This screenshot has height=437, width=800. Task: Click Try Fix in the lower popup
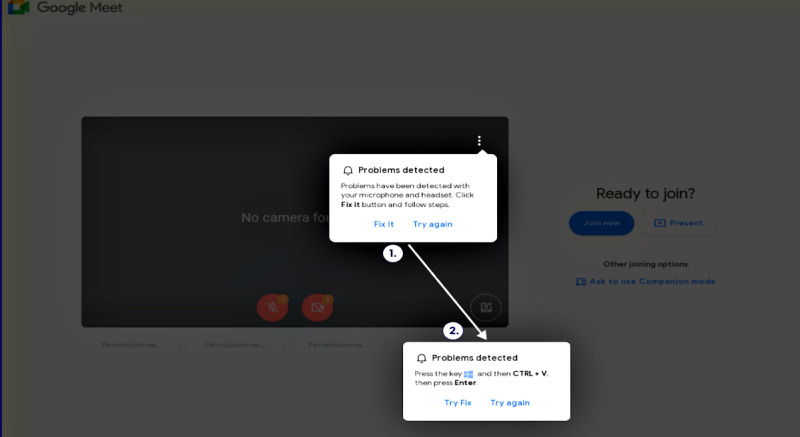pos(458,403)
